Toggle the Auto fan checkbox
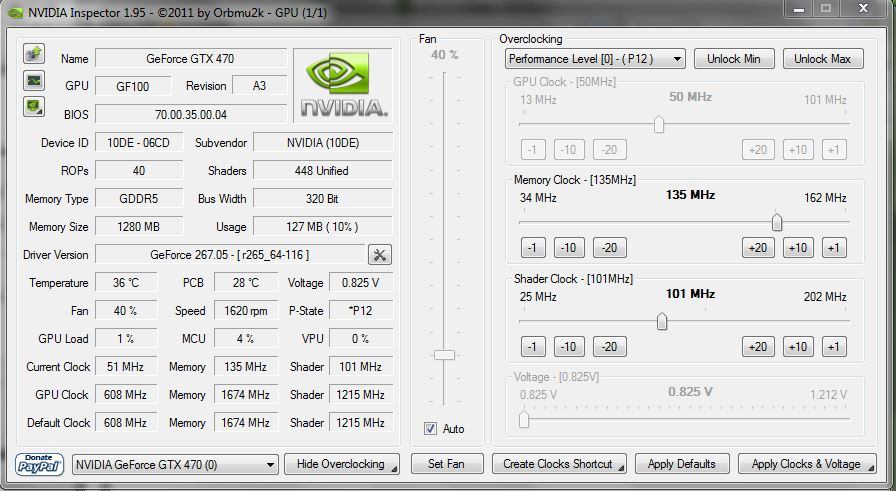This screenshot has width=896, height=491. click(x=430, y=428)
